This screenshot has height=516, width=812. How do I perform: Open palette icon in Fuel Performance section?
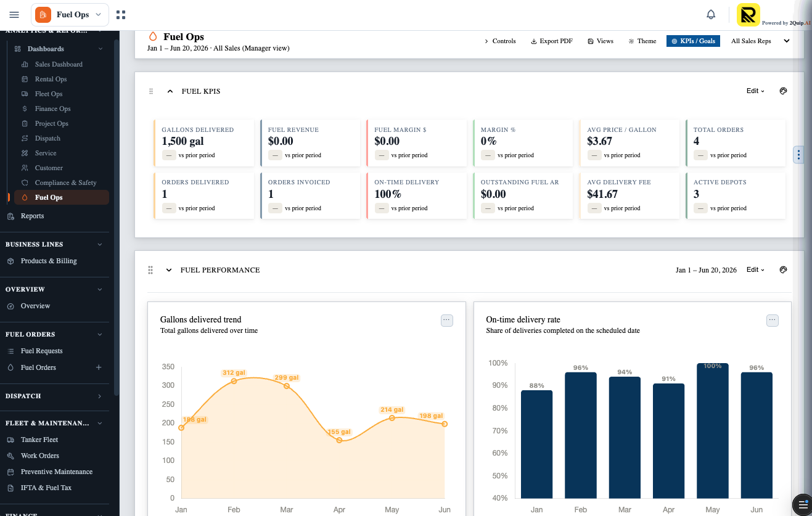[x=783, y=269]
